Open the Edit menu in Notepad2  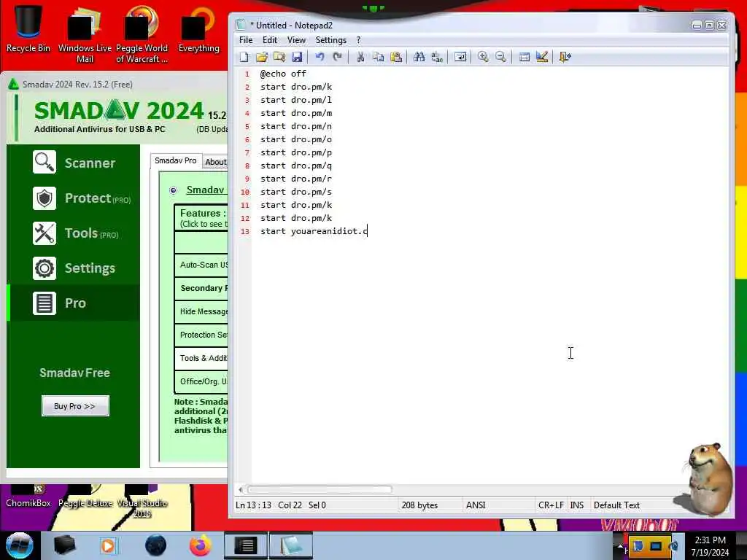tap(270, 40)
